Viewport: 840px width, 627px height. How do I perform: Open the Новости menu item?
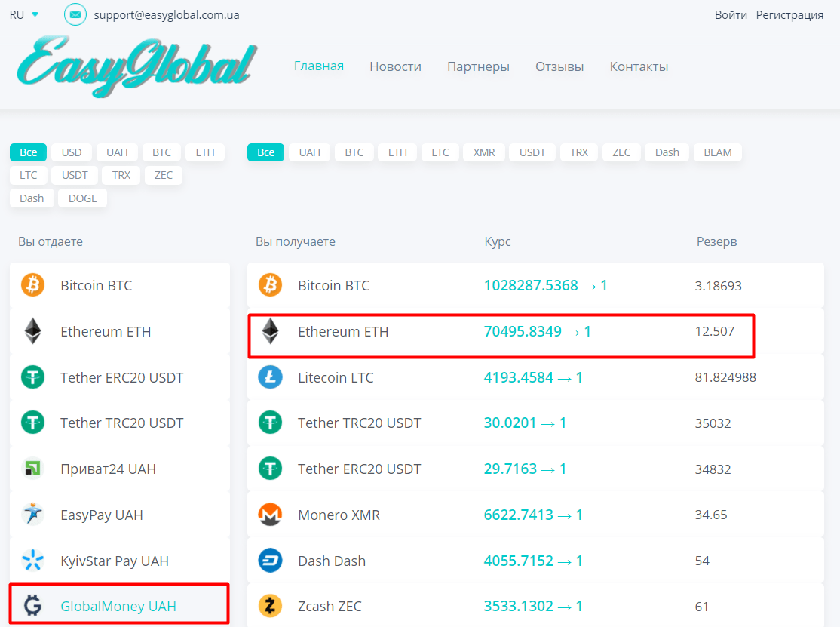click(x=395, y=66)
